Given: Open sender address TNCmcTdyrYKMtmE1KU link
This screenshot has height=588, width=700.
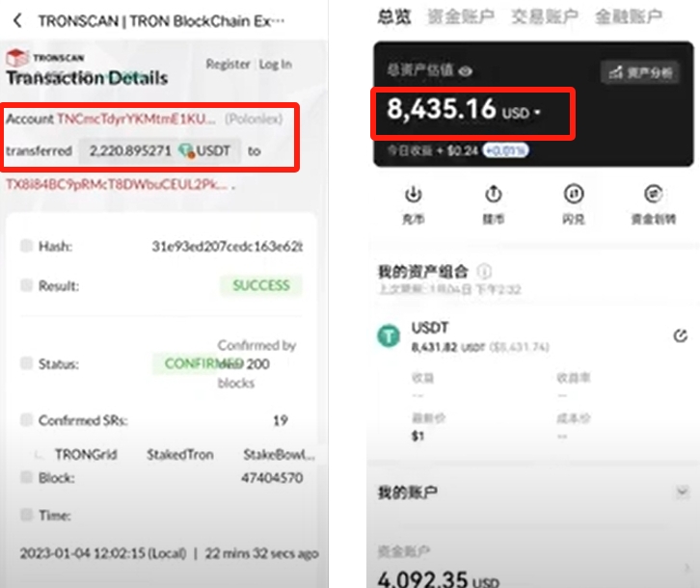Looking at the screenshot, I should 136,119.
